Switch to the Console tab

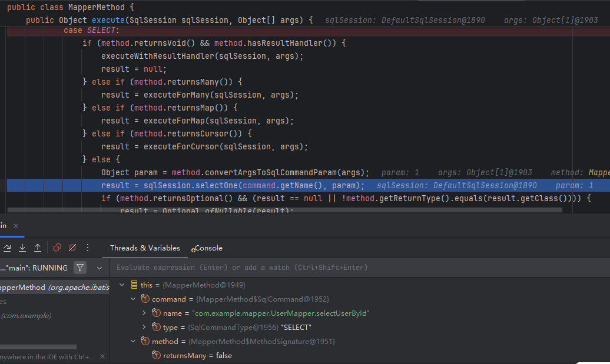(208, 248)
